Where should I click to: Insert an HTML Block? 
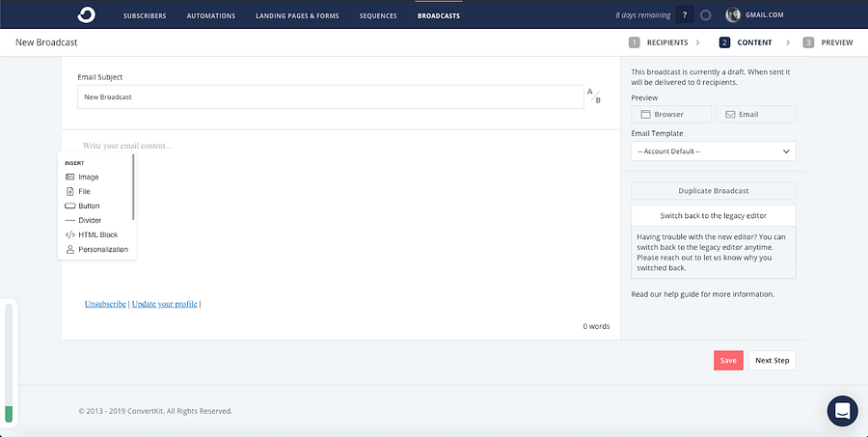click(97, 235)
